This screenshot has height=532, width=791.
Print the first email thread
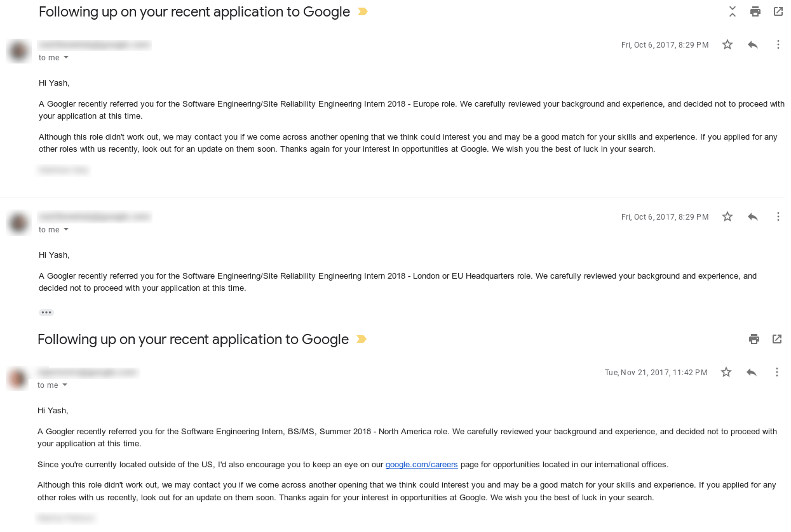755,11
